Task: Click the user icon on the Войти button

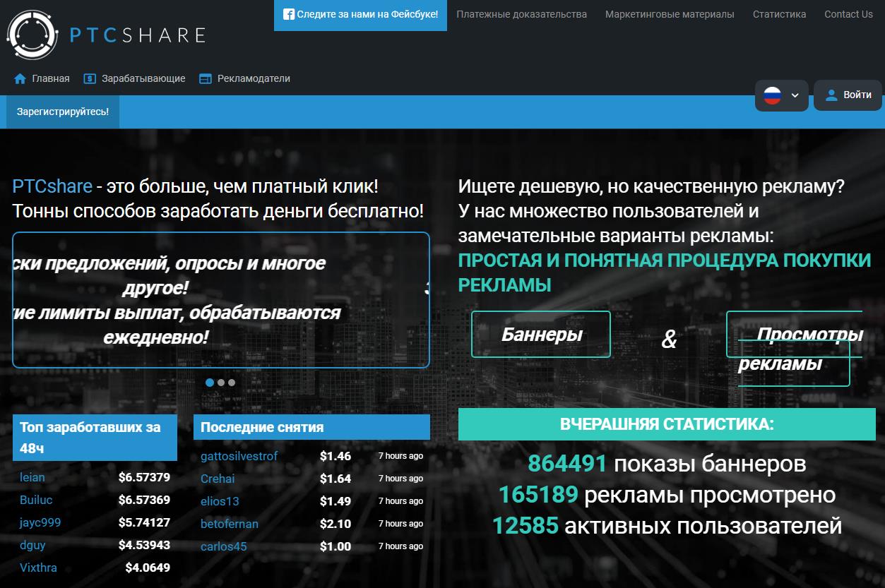Action: pyautogui.click(x=831, y=95)
